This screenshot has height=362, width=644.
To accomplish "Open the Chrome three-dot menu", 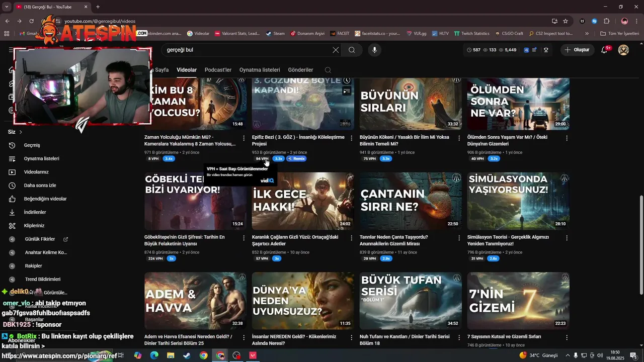I will (x=636, y=21).
